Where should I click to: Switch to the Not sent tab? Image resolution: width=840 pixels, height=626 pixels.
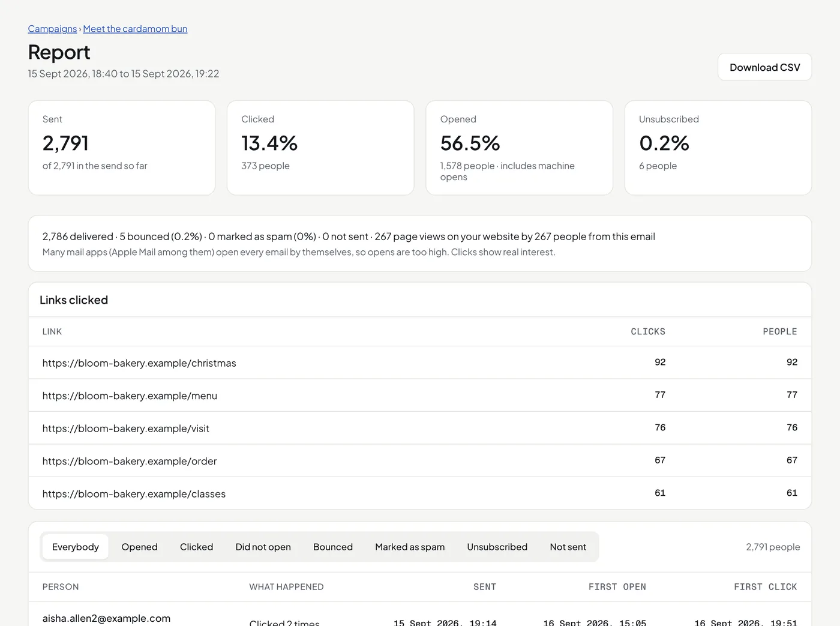click(568, 547)
